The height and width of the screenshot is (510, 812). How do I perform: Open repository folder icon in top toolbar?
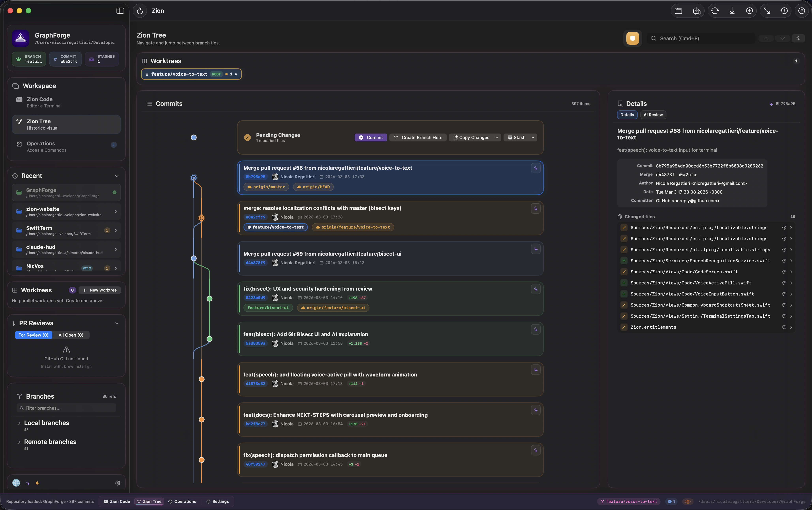coord(679,11)
